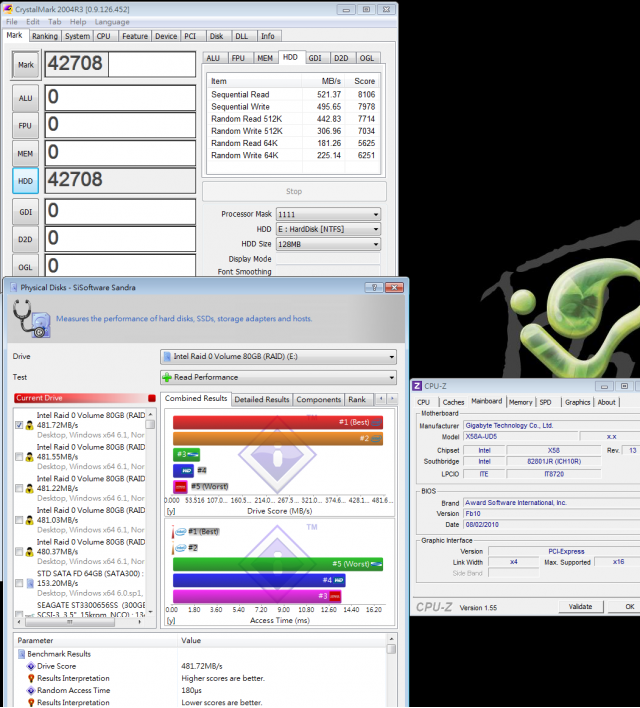This screenshot has height=708, width=640.
Task: Check the 480.37MB/s Intel Raid 0 entry
Action: tap(19, 552)
